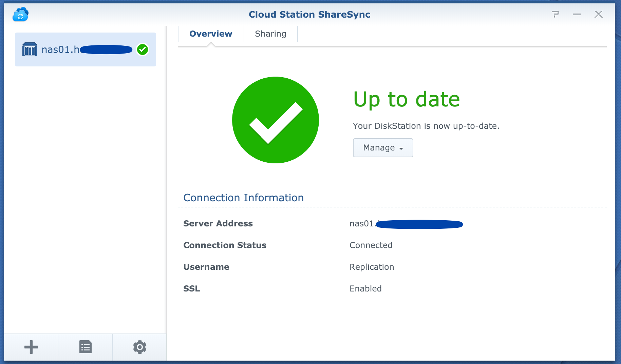Click the 'Connected' status value
621x364 pixels.
pyautogui.click(x=371, y=245)
